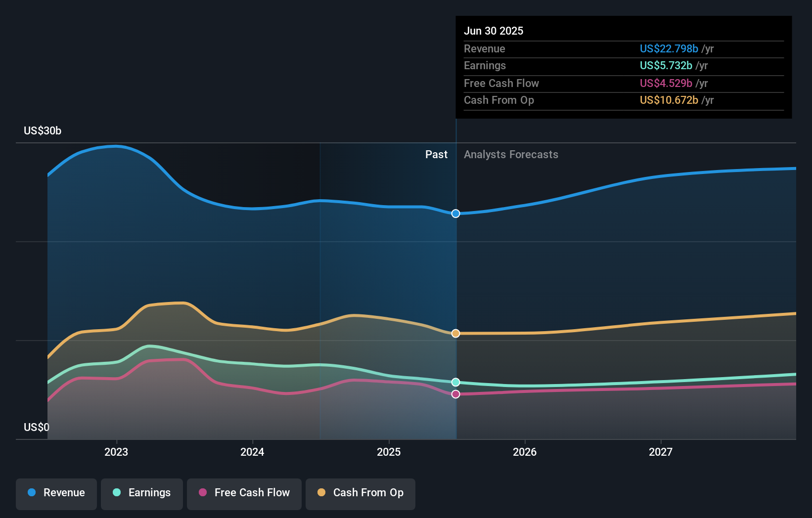
Task: Open the 2025 year axis options
Action: coord(389,451)
